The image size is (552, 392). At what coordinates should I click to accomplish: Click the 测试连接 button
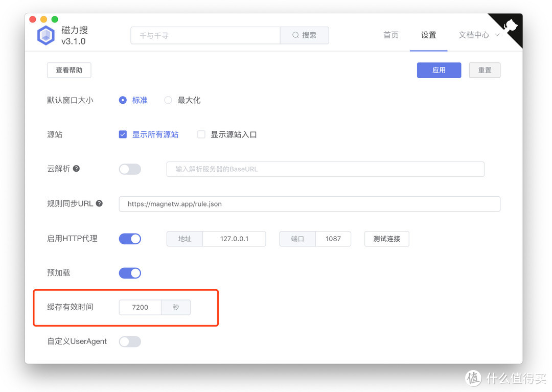(x=386, y=239)
